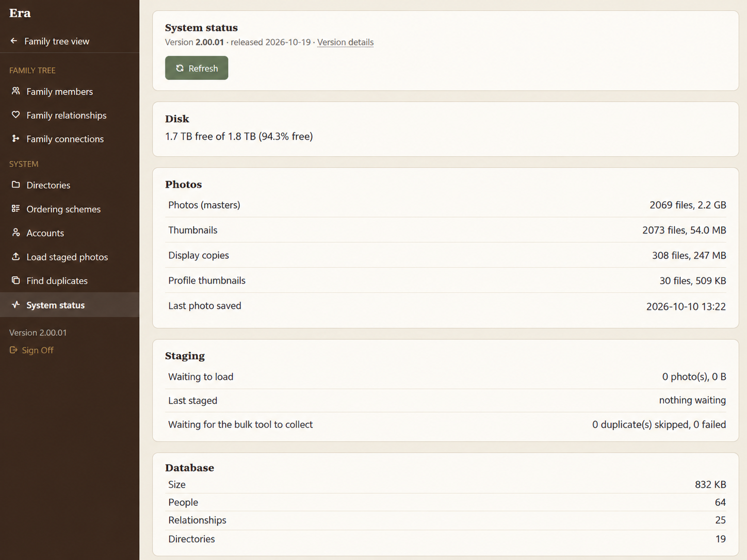Click the Directories count '19' in Database
Viewport: 747px width, 560px height.
coord(720,539)
